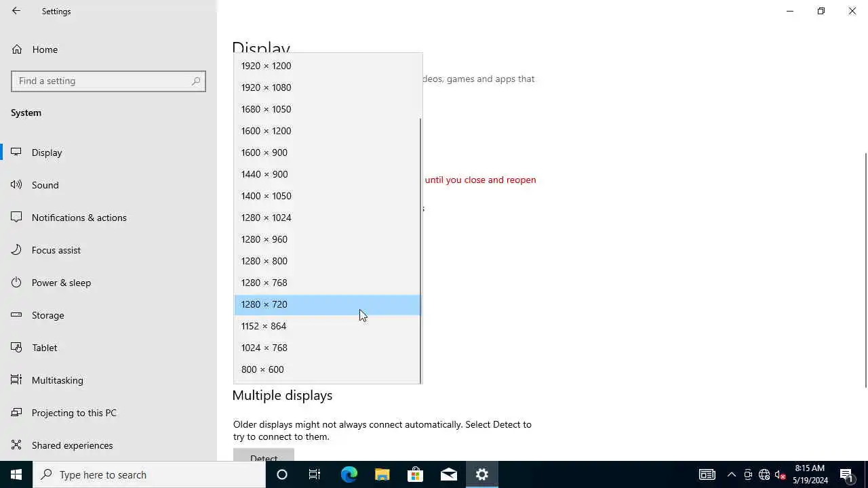The width and height of the screenshot is (868, 488).
Task: Open Notifications & actions settings
Action: [x=108, y=218]
